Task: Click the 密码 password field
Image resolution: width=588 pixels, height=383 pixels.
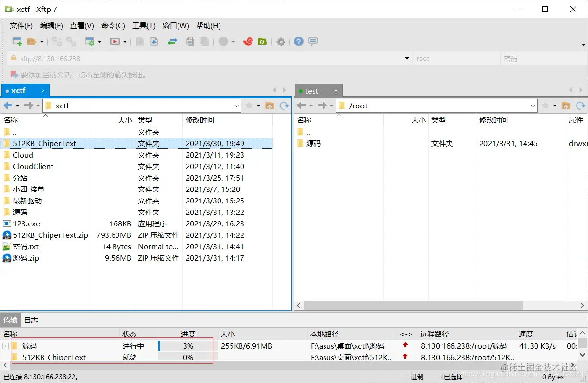Action: (543, 58)
